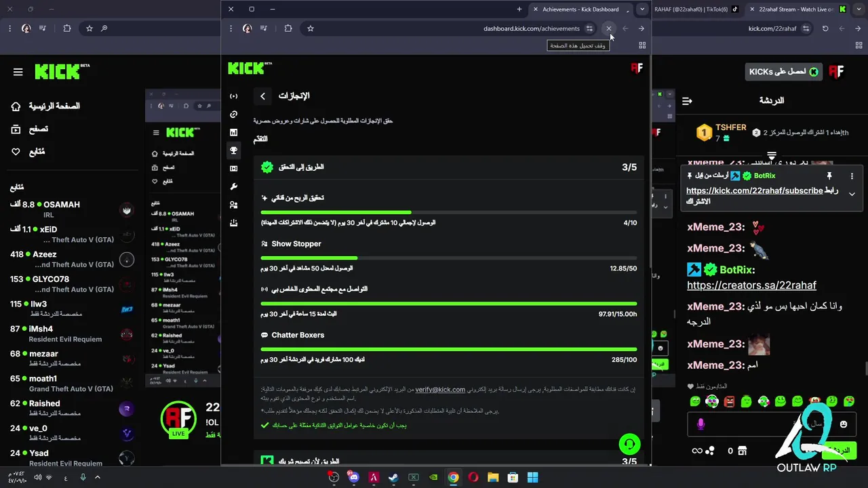Open three-dot options on pinned BotRix message
Viewport: 868px width, 488px height.
[x=852, y=176]
